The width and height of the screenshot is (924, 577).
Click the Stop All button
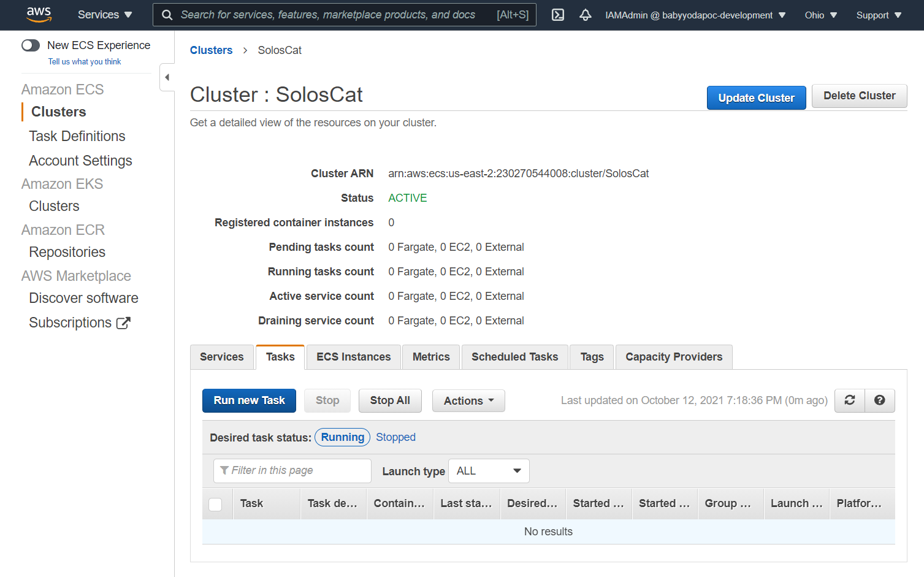tap(390, 400)
